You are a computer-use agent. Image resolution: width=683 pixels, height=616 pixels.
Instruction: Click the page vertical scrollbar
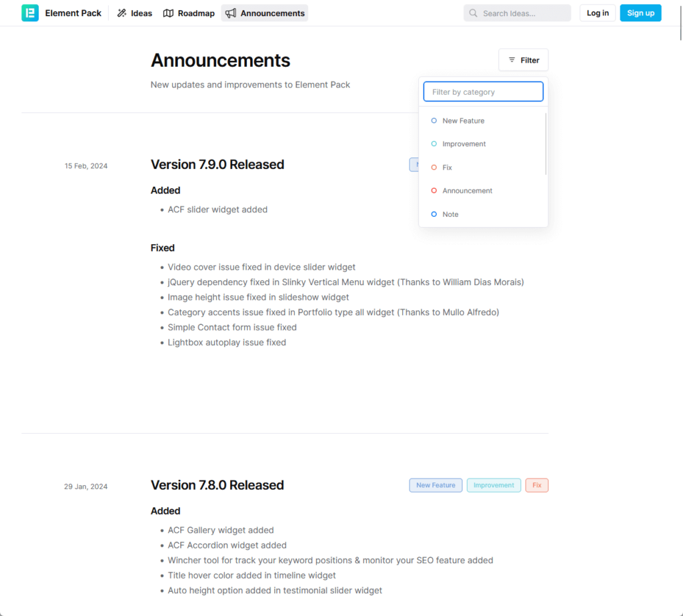(x=680, y=22)
